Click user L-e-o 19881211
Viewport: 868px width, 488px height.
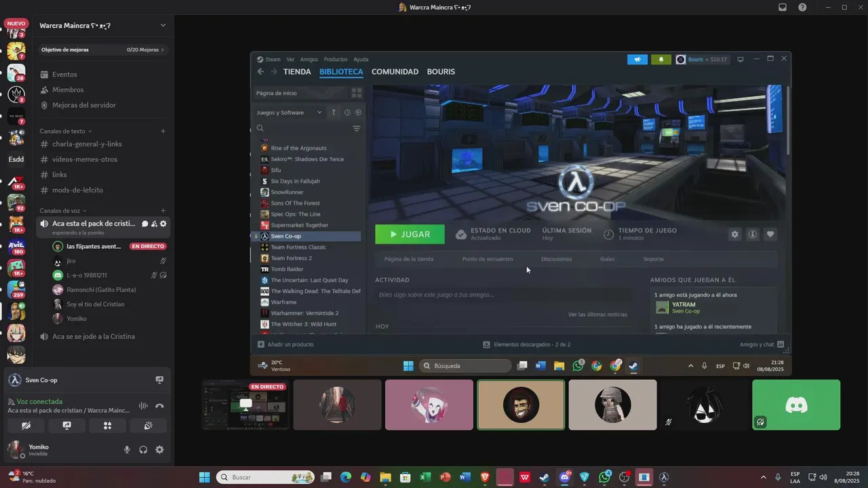[109, 275]
